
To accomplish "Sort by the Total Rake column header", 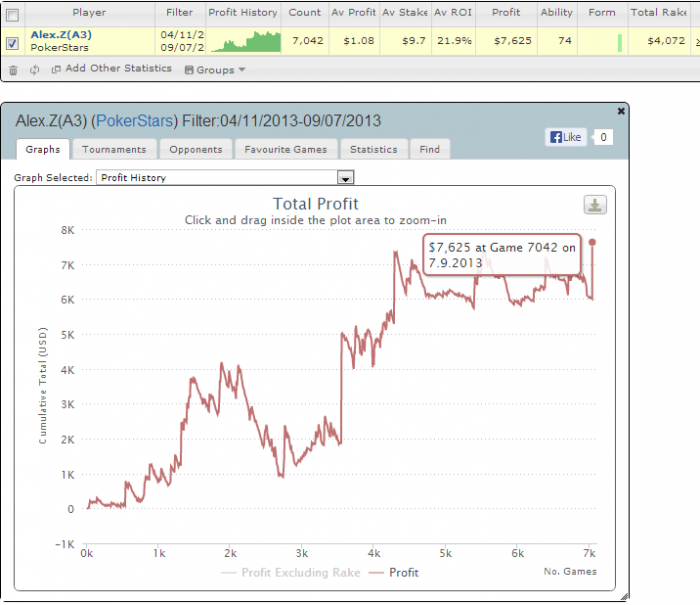I will [x=658, y=13].
